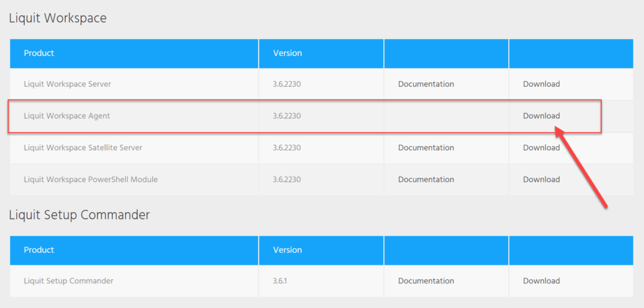Open Documentation for Workspace Satellite Server
The image size is (644, 308).
pyautogui.click(x=426, y=148)
